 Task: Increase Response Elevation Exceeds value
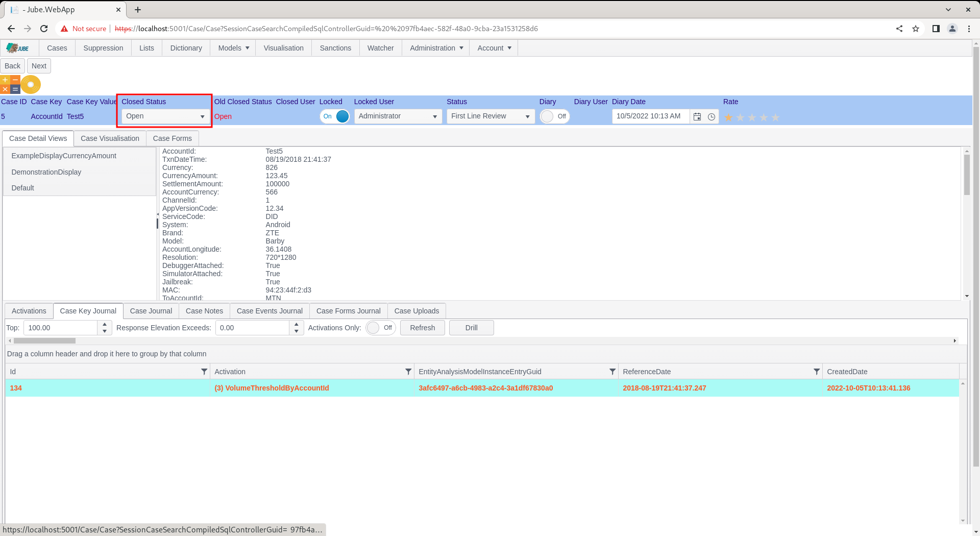pos(297,324)
